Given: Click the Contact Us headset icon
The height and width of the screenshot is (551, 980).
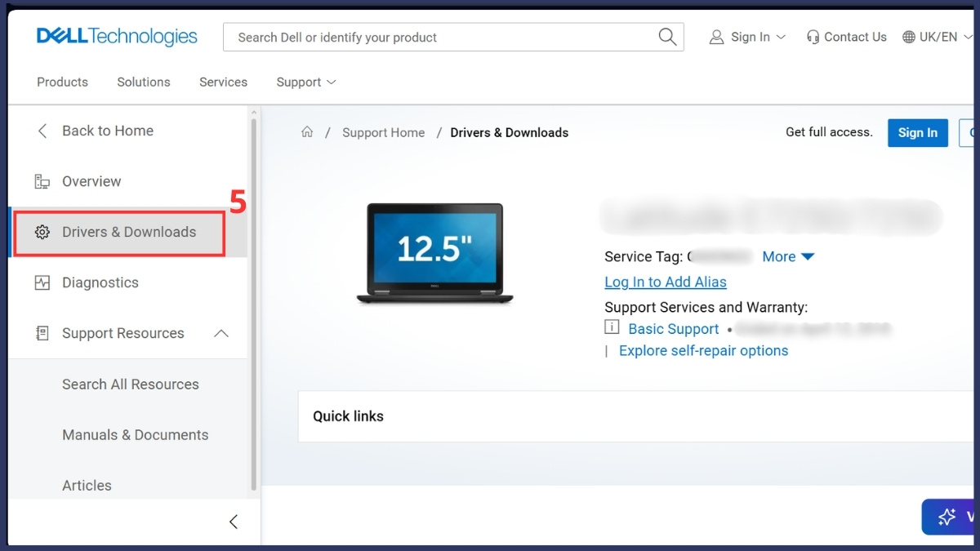Looking at the screenshot, I should 813,37.
